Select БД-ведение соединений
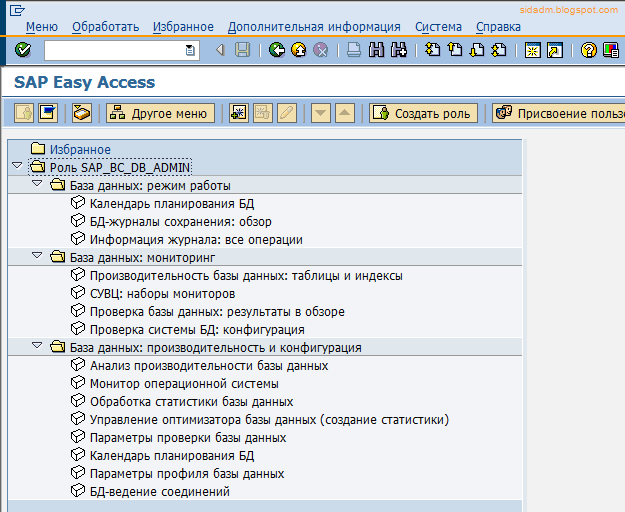 [x=160, y=492]
